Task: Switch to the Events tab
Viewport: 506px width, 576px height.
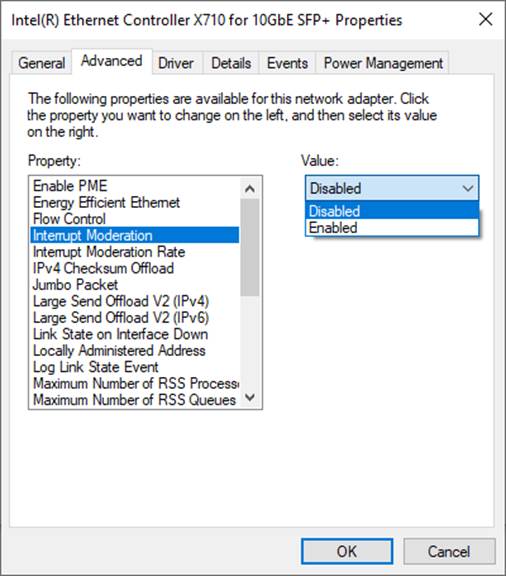Action: tap(287, 63)
